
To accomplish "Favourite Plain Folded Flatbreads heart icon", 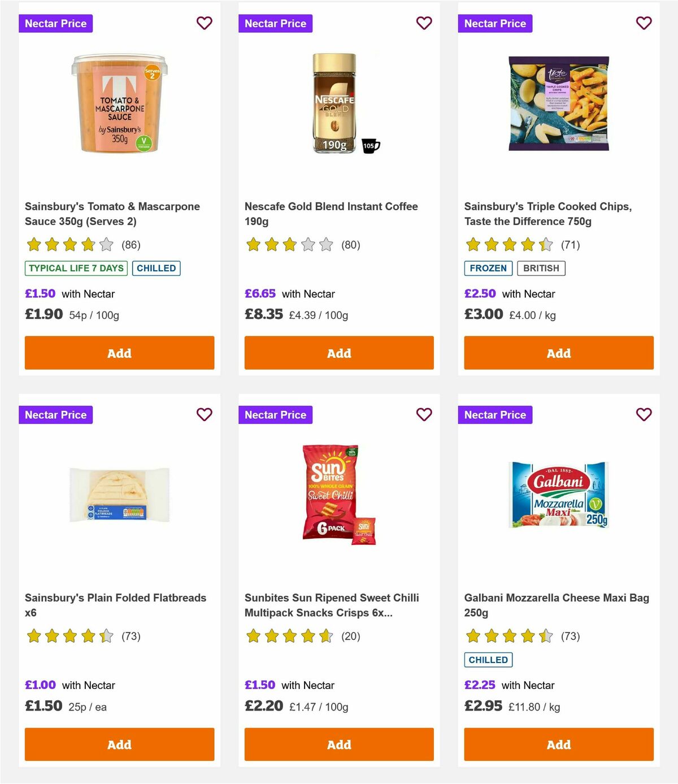I will pyautogui.click(x=204, y=414).
